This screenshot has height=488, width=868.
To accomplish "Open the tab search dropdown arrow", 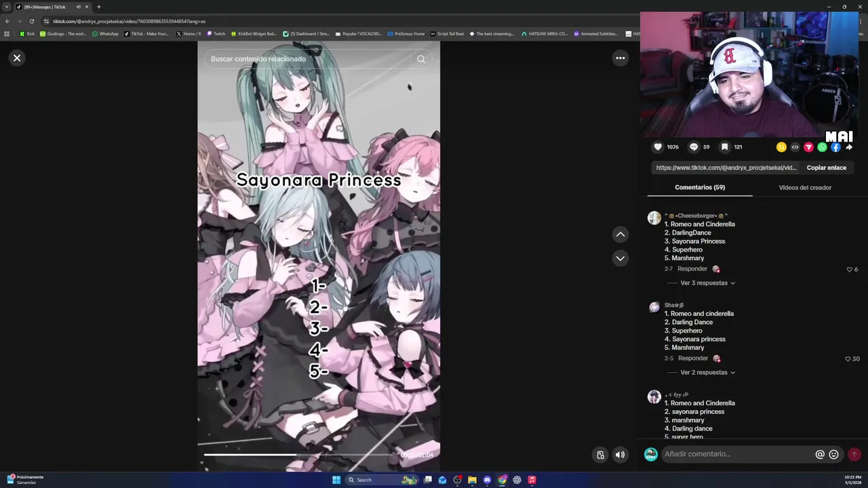I will pyautogui.click(x=7, y=7).
